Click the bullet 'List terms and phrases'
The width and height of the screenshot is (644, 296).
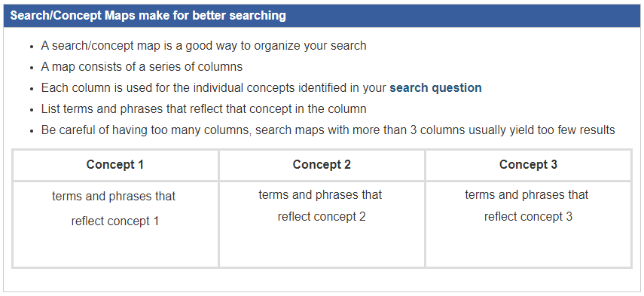[203, 108]
